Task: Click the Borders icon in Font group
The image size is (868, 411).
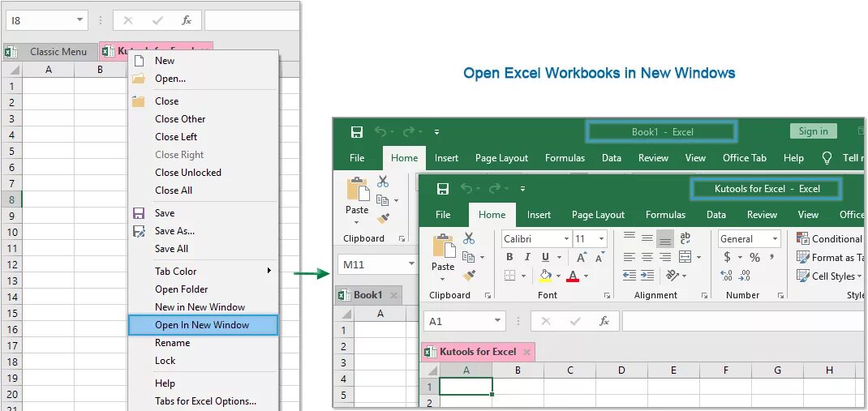Action: pyautogui.click(x=510, y=276)
